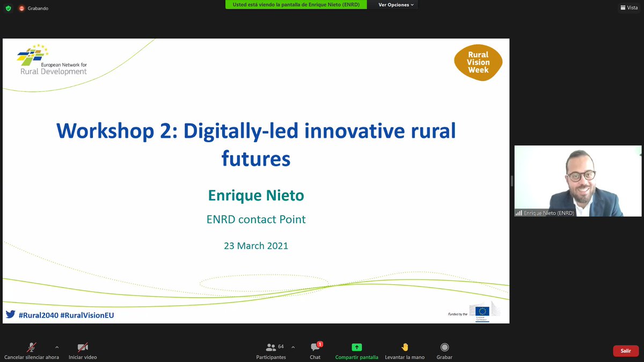Click the 'Enrique Nieto' presenter name on slide
644x362 pixels.
pos(256,196)
